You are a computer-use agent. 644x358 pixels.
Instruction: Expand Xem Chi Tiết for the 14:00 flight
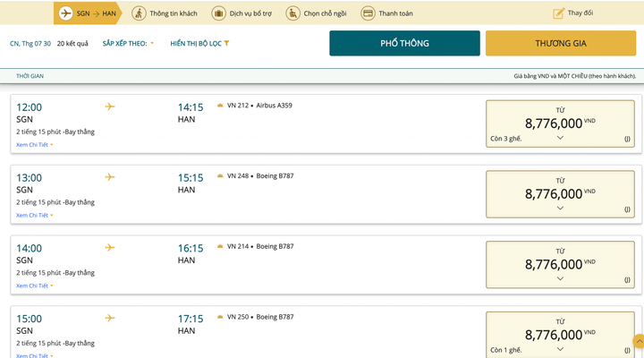(34, 286)
